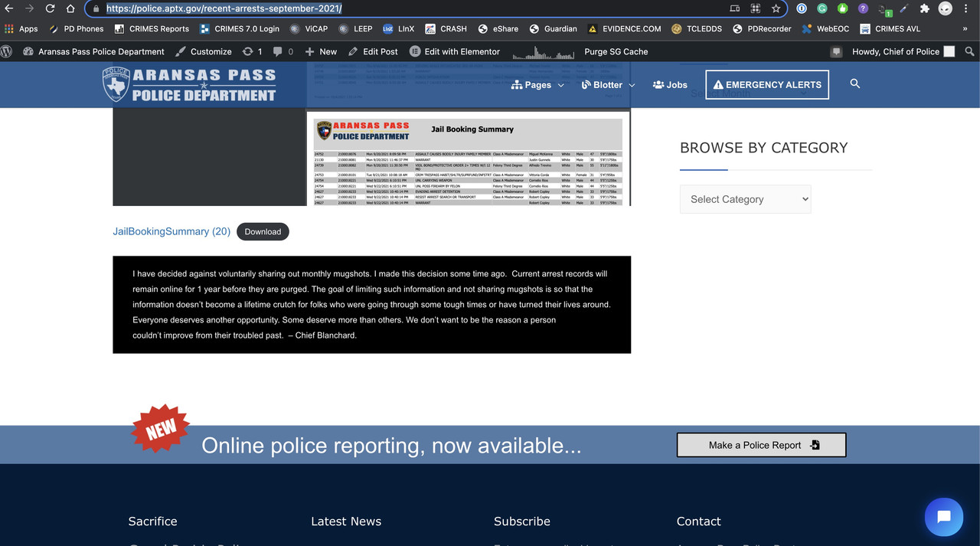Open the site stats graph in admin bar
This screenshot has height=546, width=980.
(543, 52)
